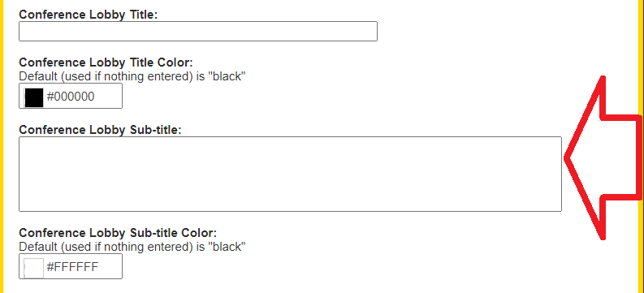This screenshot has height=293, width=644.
Task: Select the #000000 hex value text
Action: [x=71, y=97]
